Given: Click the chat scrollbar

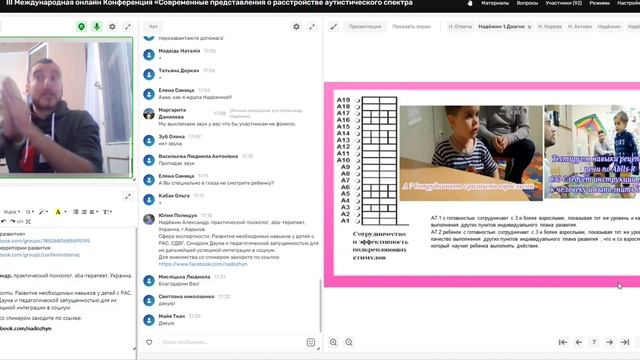Looking at the screenshot, I should coord(320,306).
